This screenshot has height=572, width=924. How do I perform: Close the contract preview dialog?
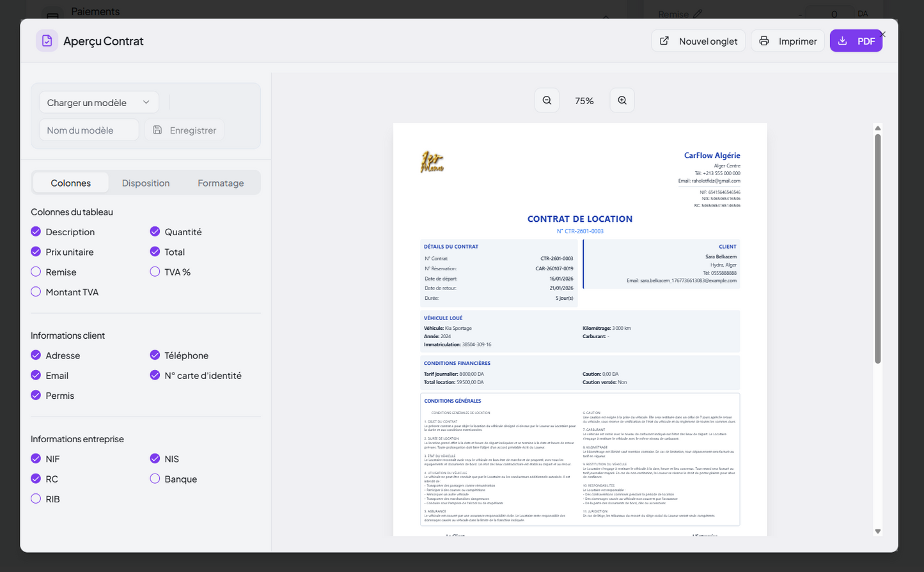click(x=882, y=34)
